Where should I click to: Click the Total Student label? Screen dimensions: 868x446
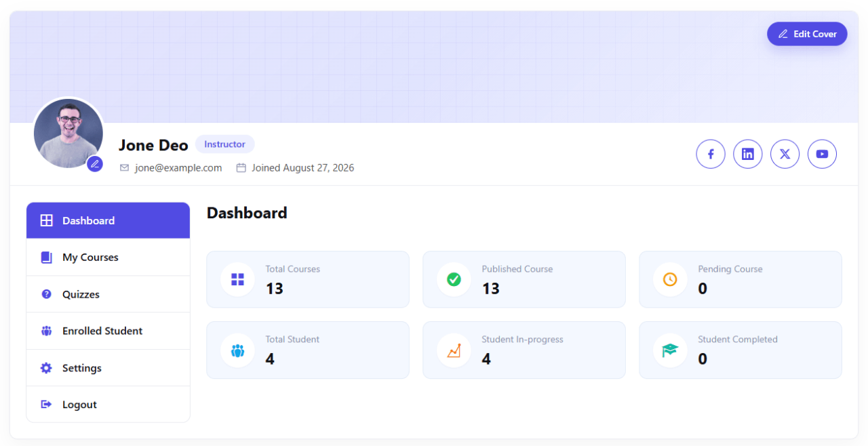tap(292, 340)
